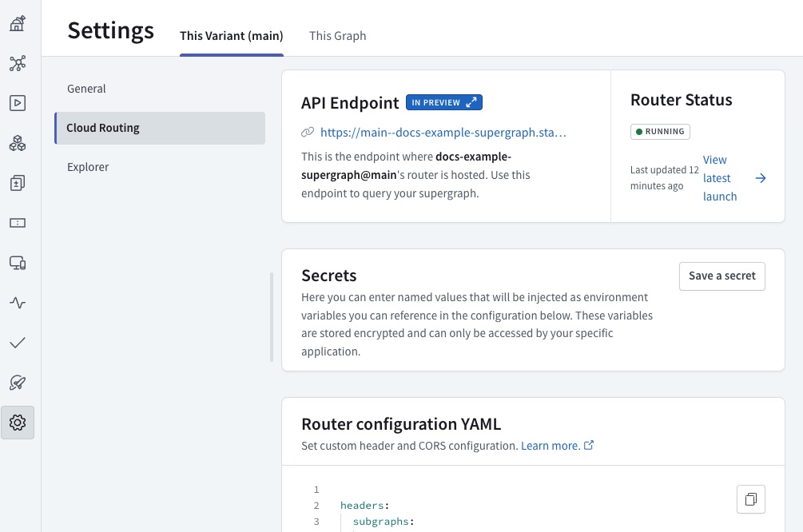Switch to This Graph tab
This screenshot has height=532, width=803.
(x=337, y=36)
